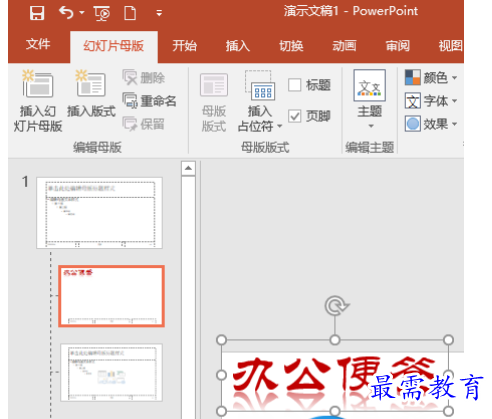Click 插入幻灯片母版 button
492x419 pixels.
tap(38, 101)
